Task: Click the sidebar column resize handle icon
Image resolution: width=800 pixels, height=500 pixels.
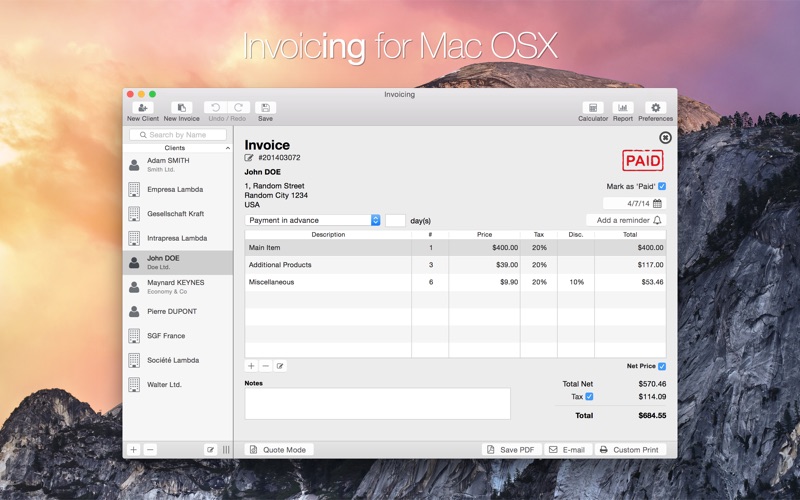Action: point(226,449)
